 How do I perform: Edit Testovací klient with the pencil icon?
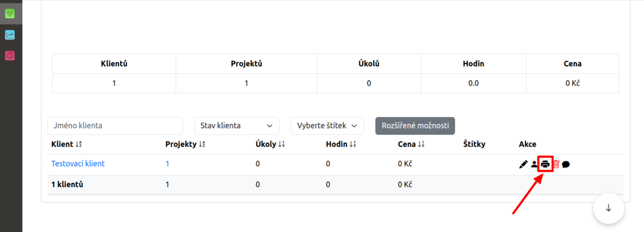point(523,164)
